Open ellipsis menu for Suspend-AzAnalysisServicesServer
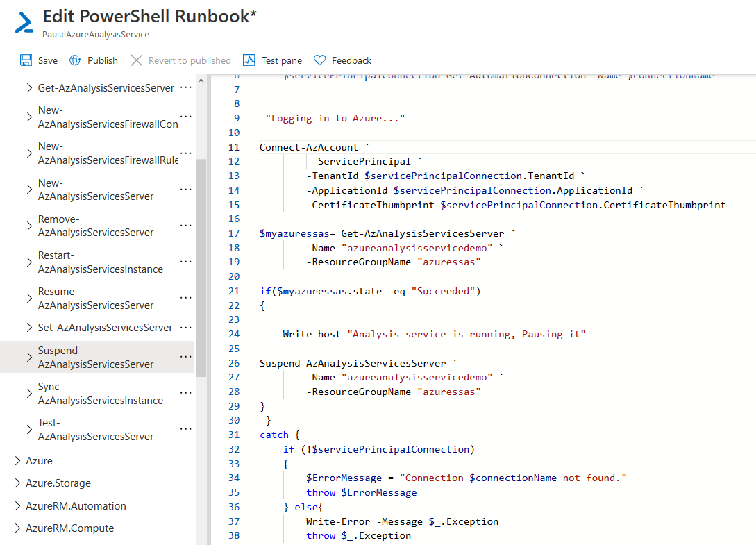 point(185,357)
